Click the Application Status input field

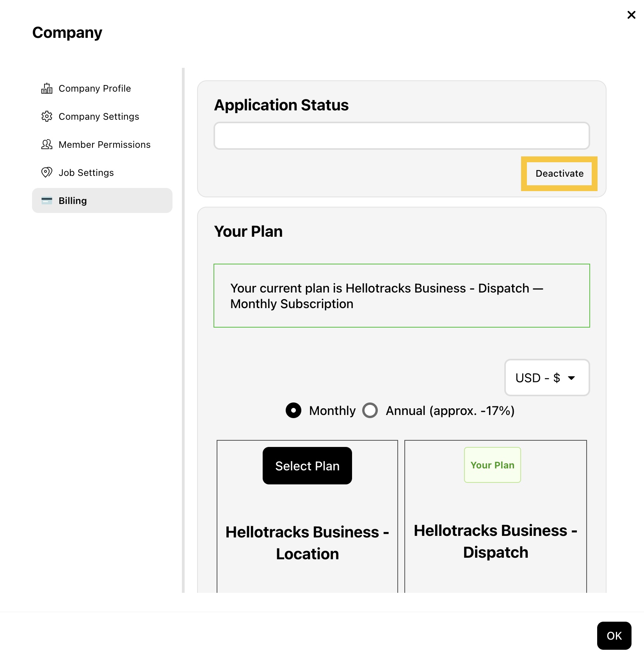(x=402, y=136)
